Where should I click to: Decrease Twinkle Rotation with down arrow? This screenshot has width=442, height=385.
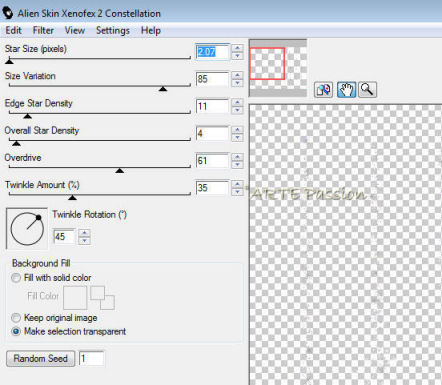tap(85, 241)
